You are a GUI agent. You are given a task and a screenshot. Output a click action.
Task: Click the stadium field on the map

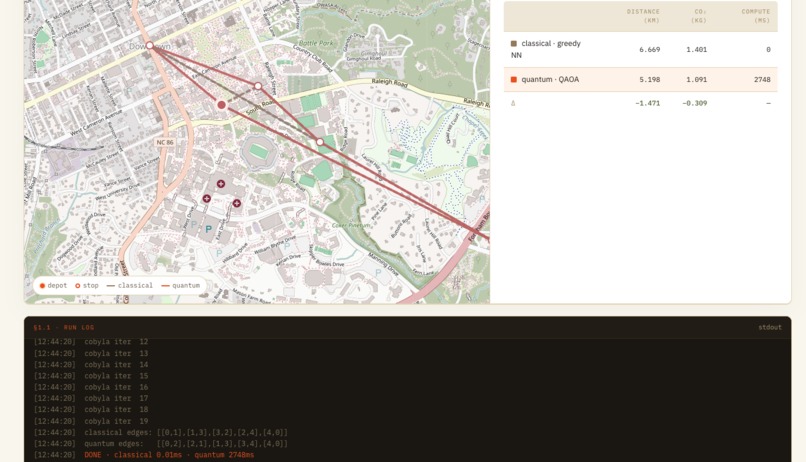point(259,152)
